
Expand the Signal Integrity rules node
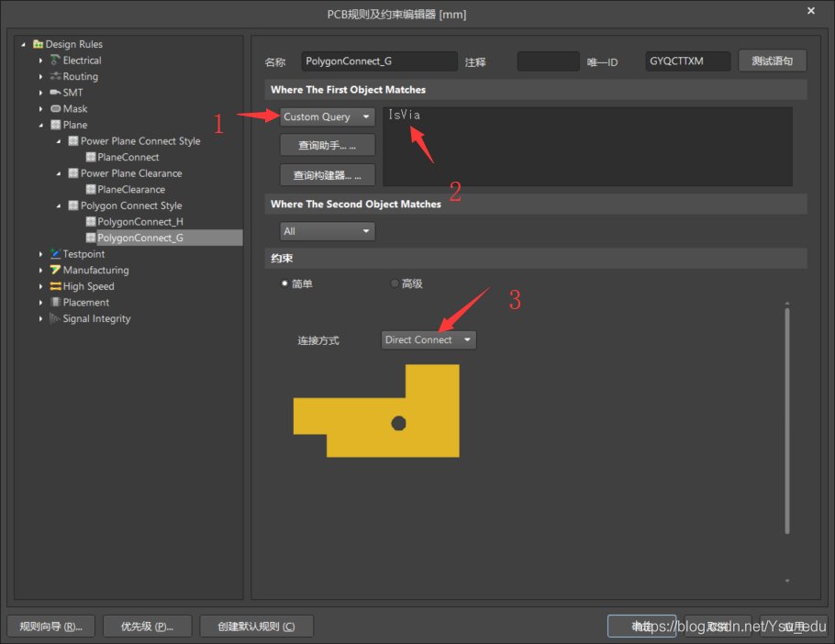(x=41, y=319)
